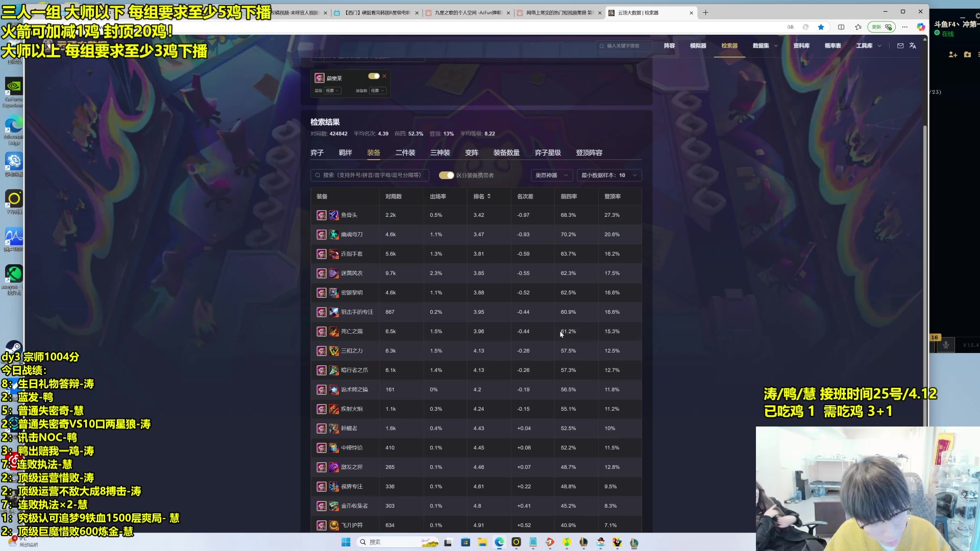The height and width of the screenshot is (551, 980).
Task: Expand the 工具库 nav menu
Action: pos(869,46)
